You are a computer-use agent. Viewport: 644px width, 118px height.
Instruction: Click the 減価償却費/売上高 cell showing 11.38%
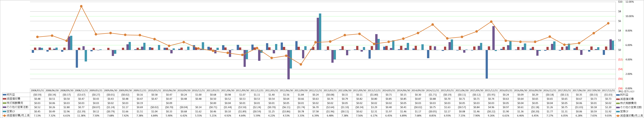[81, 116]
